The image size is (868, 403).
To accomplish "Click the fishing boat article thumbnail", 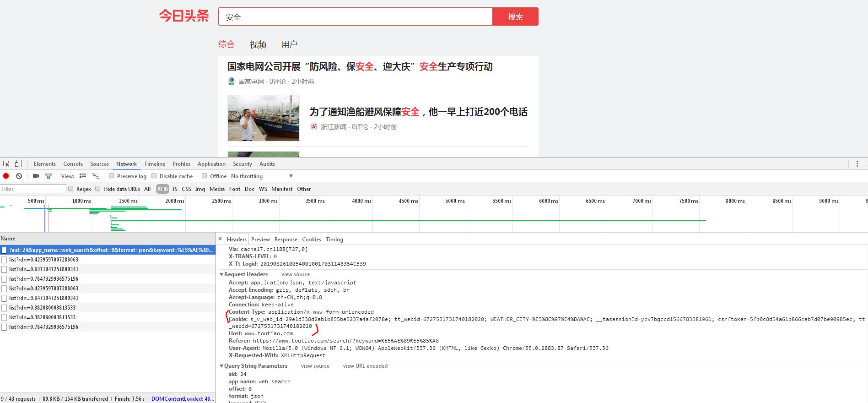I will 264,118.
